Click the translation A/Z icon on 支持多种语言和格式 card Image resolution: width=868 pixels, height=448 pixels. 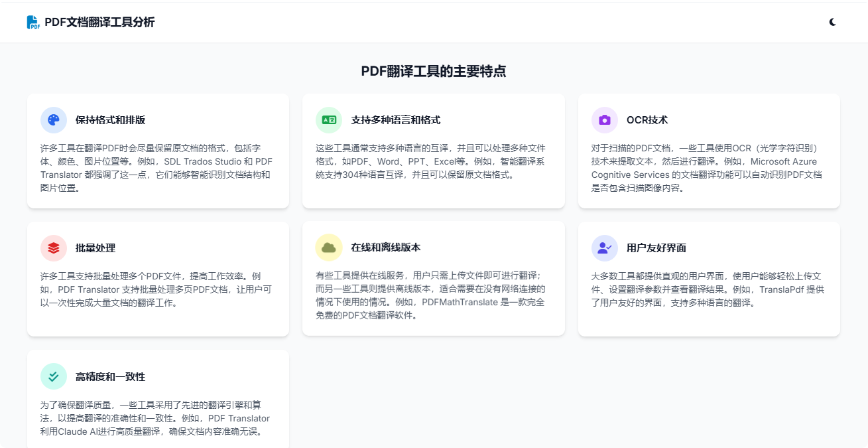pyautogui.click(x=329, y=120)
